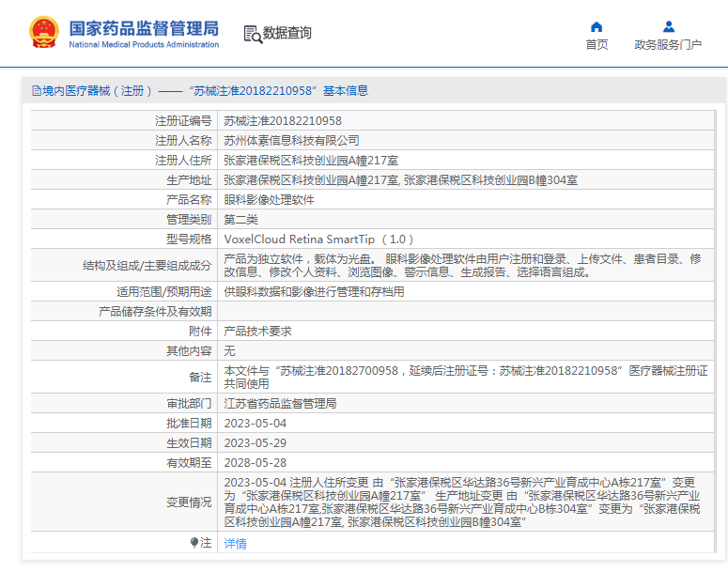This screenshot has width=728, height=572.
Task: Click the 政务服务门户 user icon
Action: tap(669, 27)
